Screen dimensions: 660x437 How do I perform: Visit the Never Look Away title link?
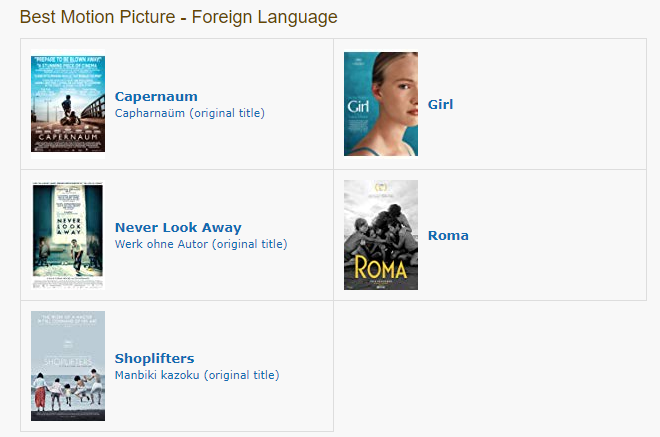[x=178, y=227]
